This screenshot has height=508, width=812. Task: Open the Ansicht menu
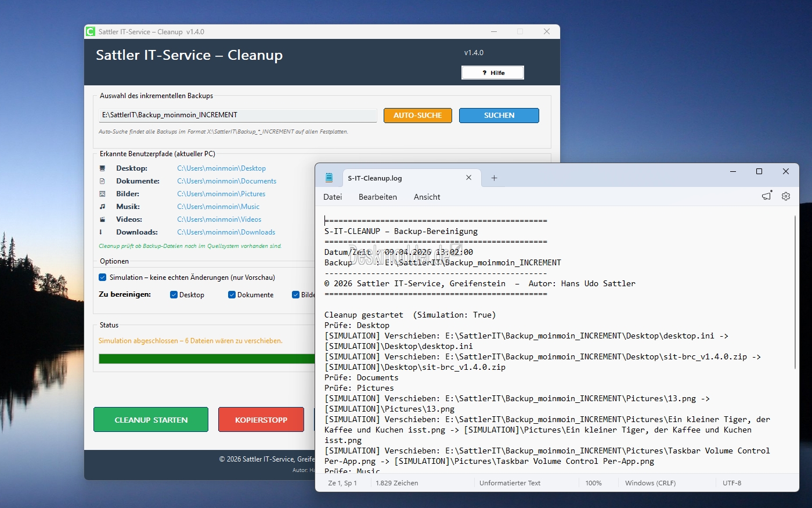coord(427,197)
